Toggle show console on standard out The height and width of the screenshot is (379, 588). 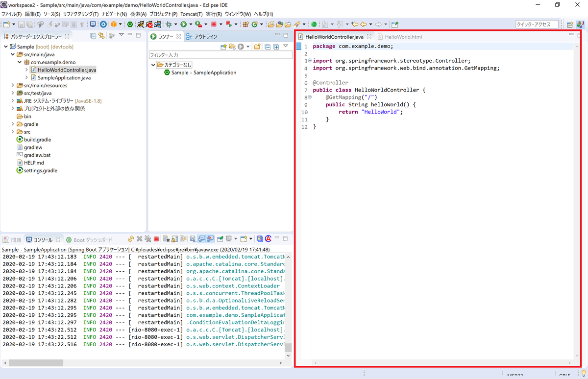201,239
